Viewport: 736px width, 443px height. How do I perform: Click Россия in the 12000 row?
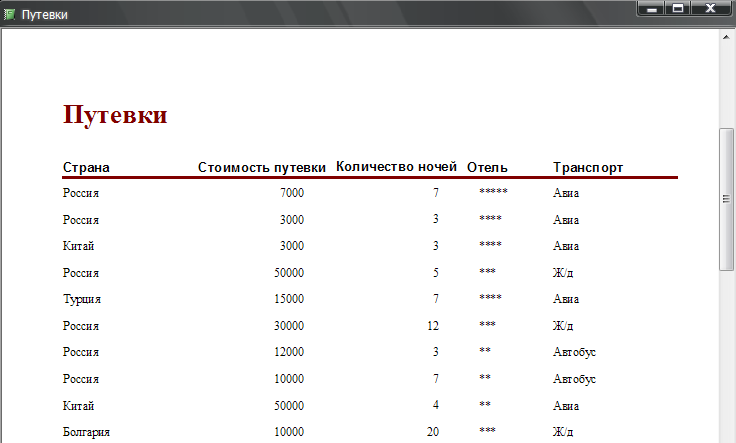click(81, 352)
